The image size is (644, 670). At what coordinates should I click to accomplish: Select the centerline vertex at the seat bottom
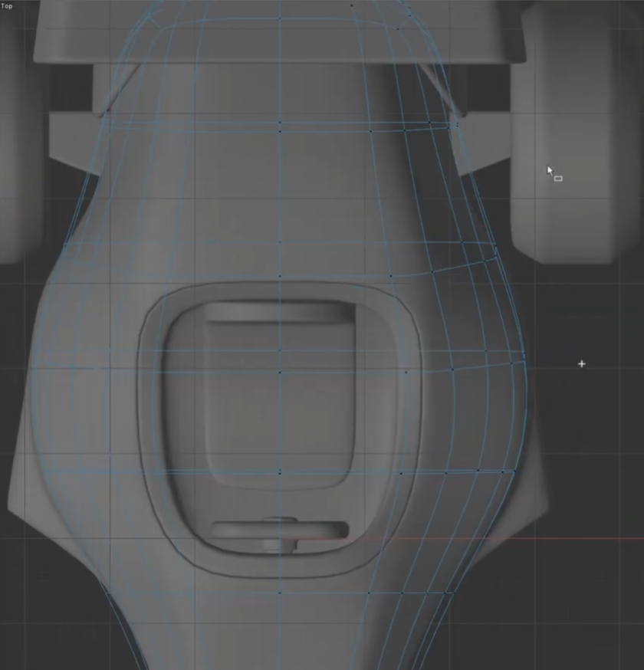[280, 473]
